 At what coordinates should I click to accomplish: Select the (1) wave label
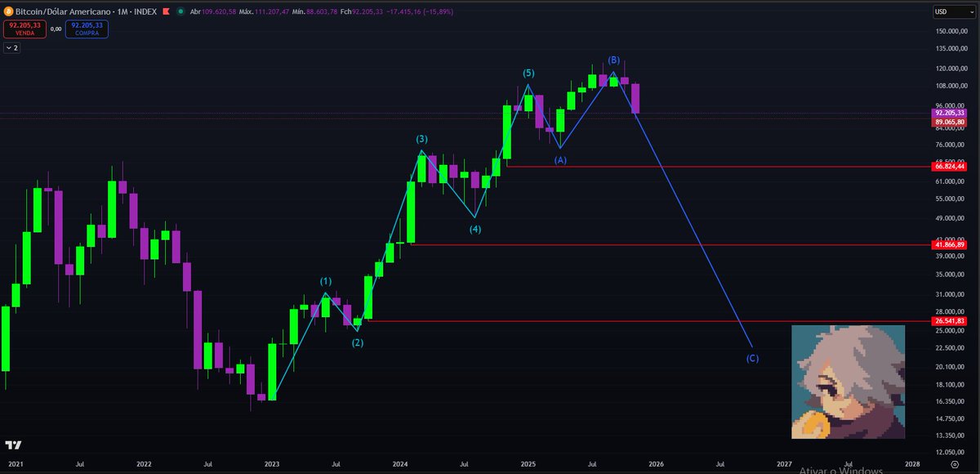[325, 281]
